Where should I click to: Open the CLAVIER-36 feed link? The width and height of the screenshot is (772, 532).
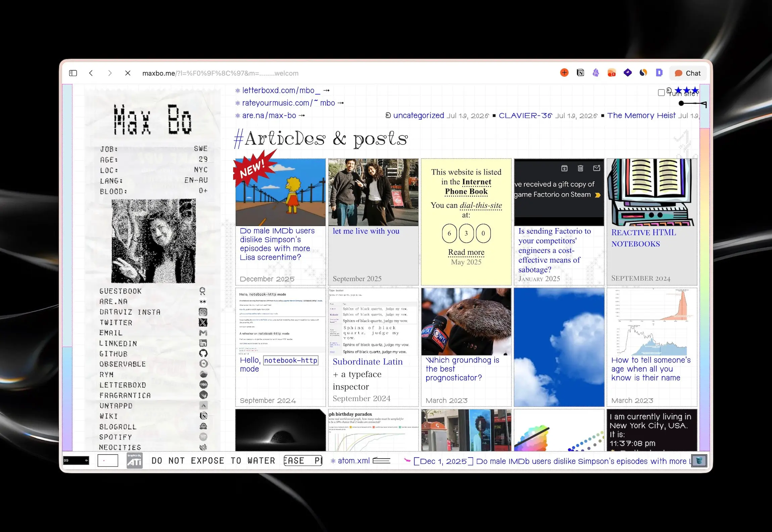pyautogui.click(x=525, y=115)
